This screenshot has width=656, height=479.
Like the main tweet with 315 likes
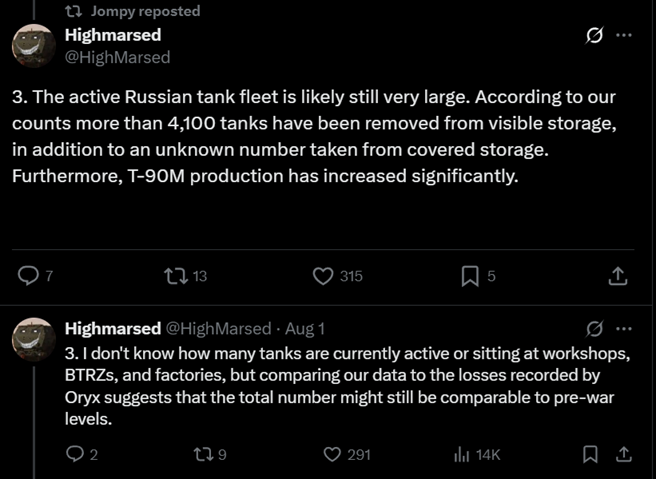coord(322,276)
